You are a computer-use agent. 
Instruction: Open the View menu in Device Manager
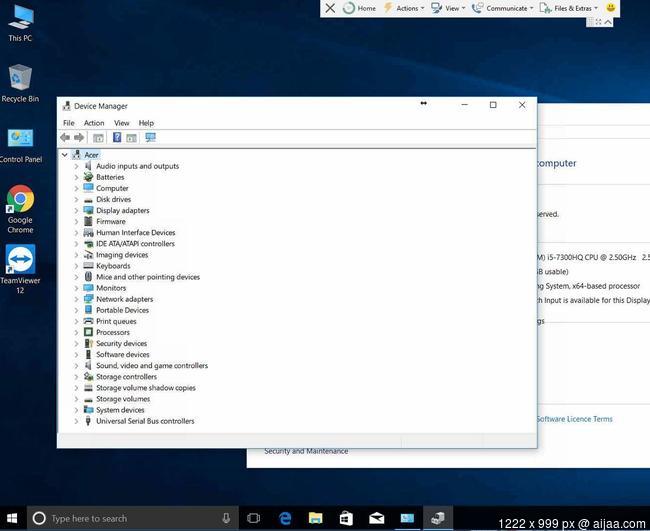(121, 123)
